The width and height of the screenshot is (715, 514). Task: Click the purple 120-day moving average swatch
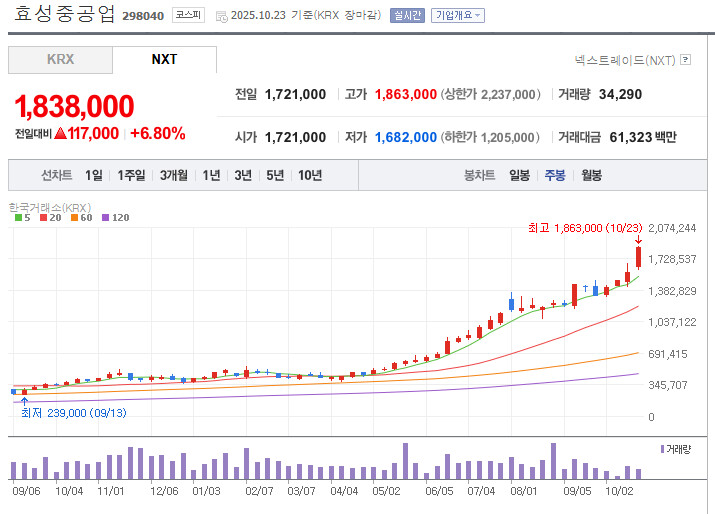pyautogui.click(x=105, y=217)
